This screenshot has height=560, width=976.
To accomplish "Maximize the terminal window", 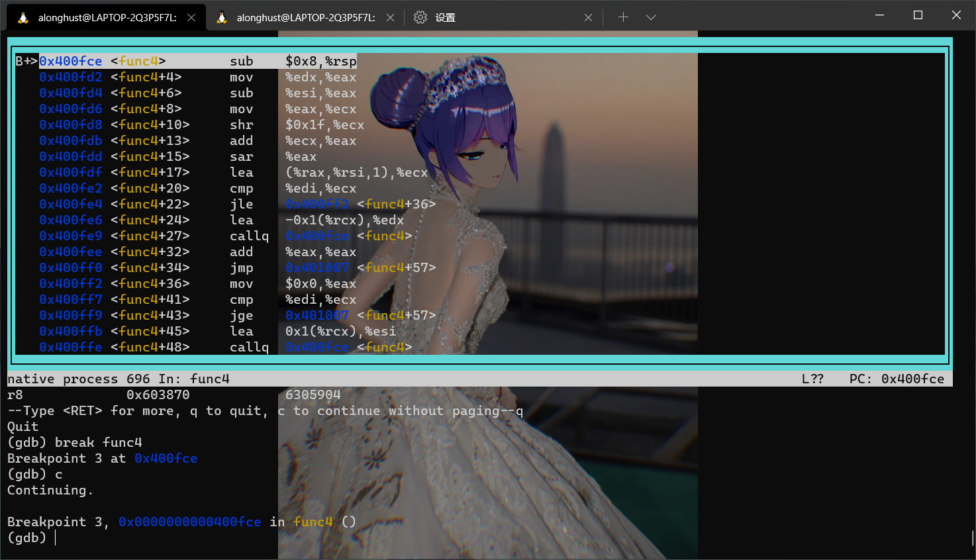I will pyautogui.click(x=918, y=15).
